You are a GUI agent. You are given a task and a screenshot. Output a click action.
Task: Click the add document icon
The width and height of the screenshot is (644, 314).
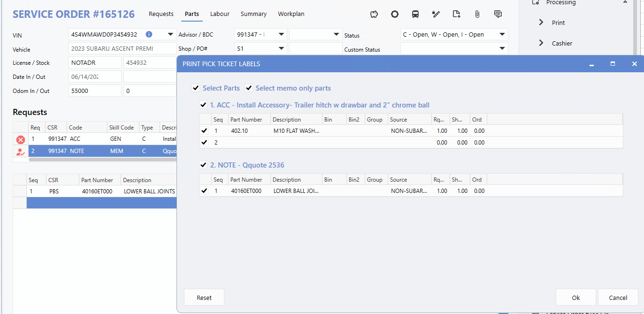(x=457, y=14)
